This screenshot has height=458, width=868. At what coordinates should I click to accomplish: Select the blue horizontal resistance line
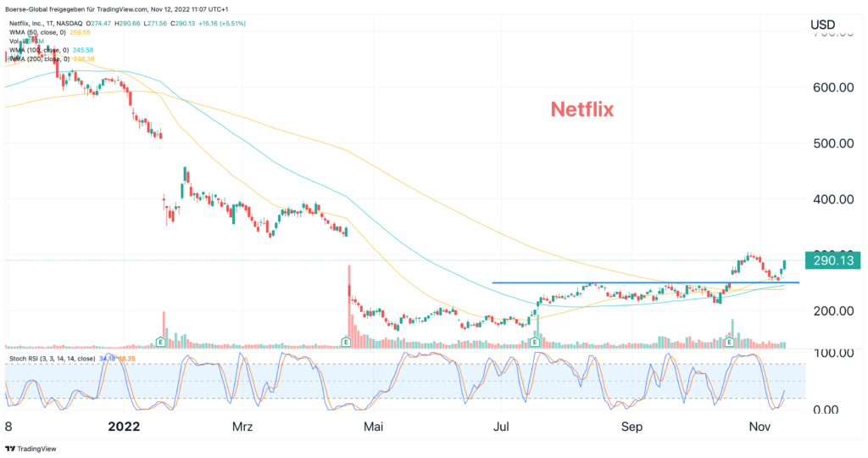645,283
